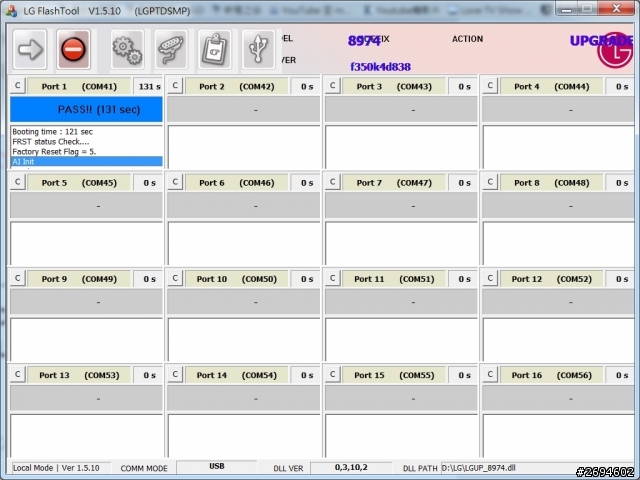
Task: Click the DLL path D:\LG\LGUP_8974.dll field
Action: (x=510, y=468)
